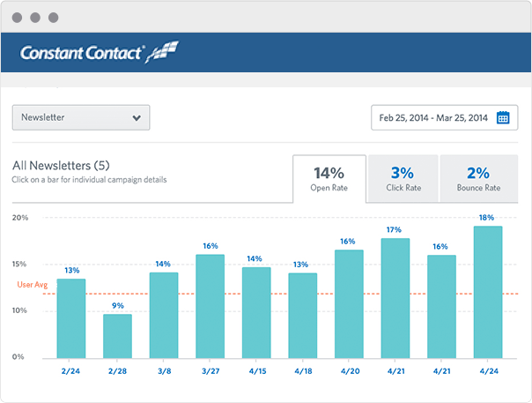Image resolution: width=532 pixels, height=403 pixels.
Task: Select the 4/18 bar at 13%
Action: click(x=303, y=316)
